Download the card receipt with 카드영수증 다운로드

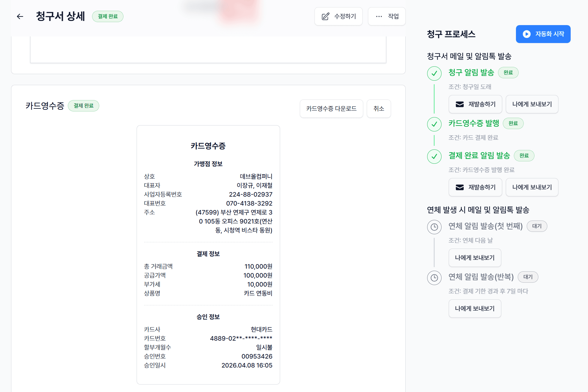(x=331, y=109)
